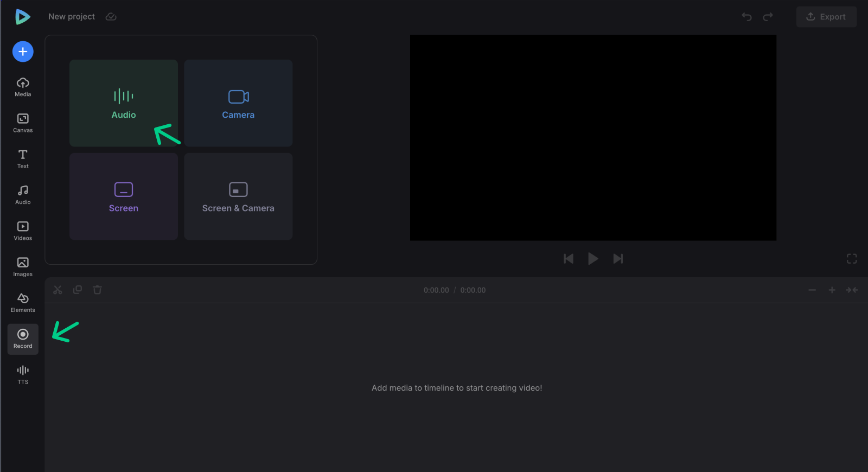Viewport: 868px width, 472px height.
Task: Choose the Audio recording option card
Action: (124, 103)
